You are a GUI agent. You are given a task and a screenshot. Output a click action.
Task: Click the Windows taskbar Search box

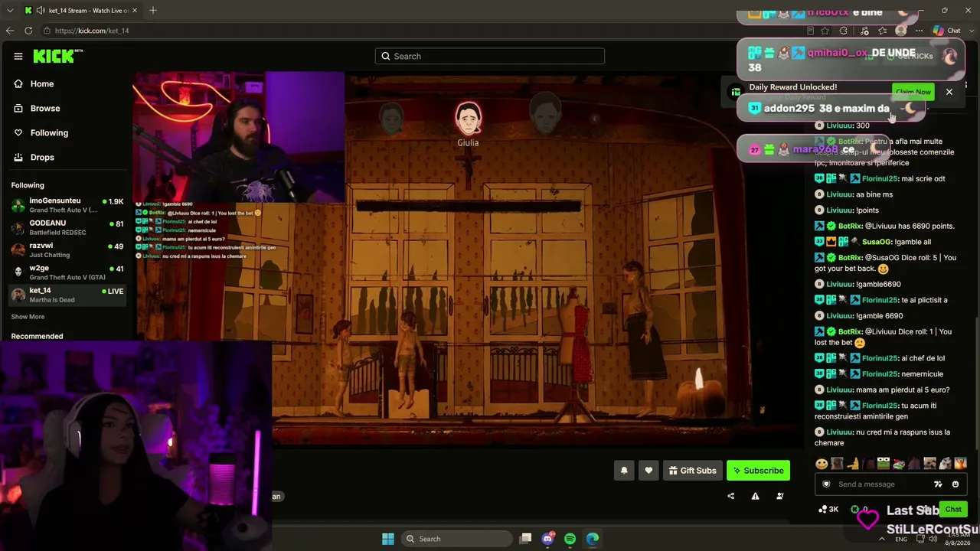pyautogui.click(x=456, y=539)
